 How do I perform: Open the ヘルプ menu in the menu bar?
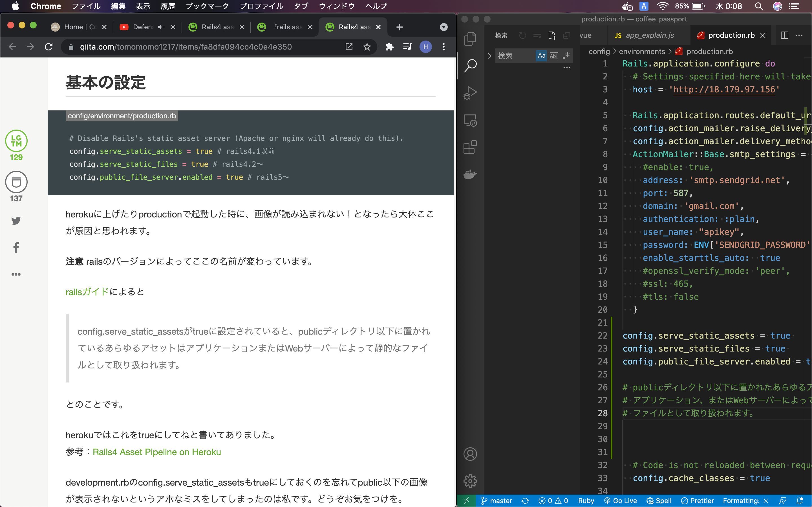coord(376,6)
